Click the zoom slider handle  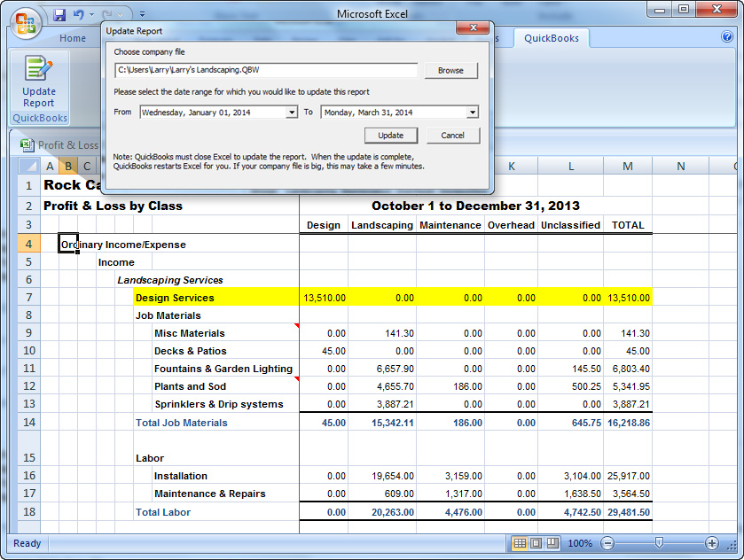click(659, 543)
